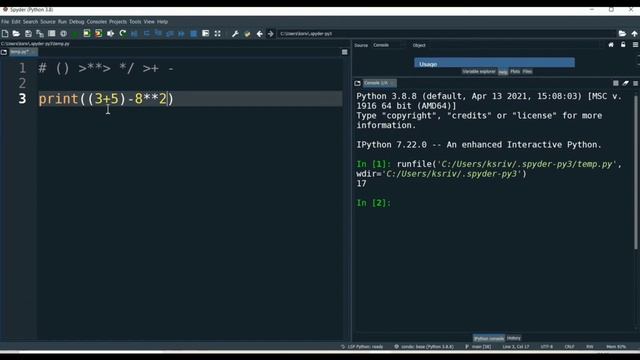Click In [2] console prompt
This screenshot has width=640, height=360.
(x=373, y=203)
